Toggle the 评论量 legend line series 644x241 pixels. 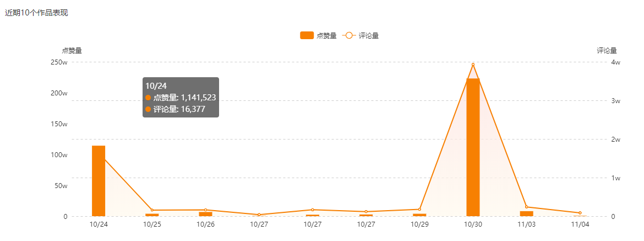click(x=360, y=36)
